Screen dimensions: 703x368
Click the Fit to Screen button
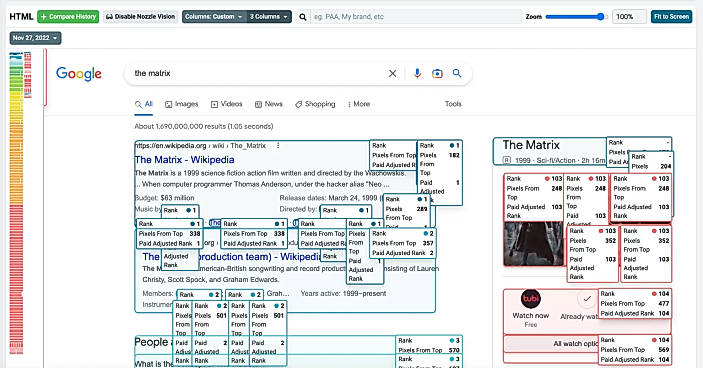tap(671, 17)
